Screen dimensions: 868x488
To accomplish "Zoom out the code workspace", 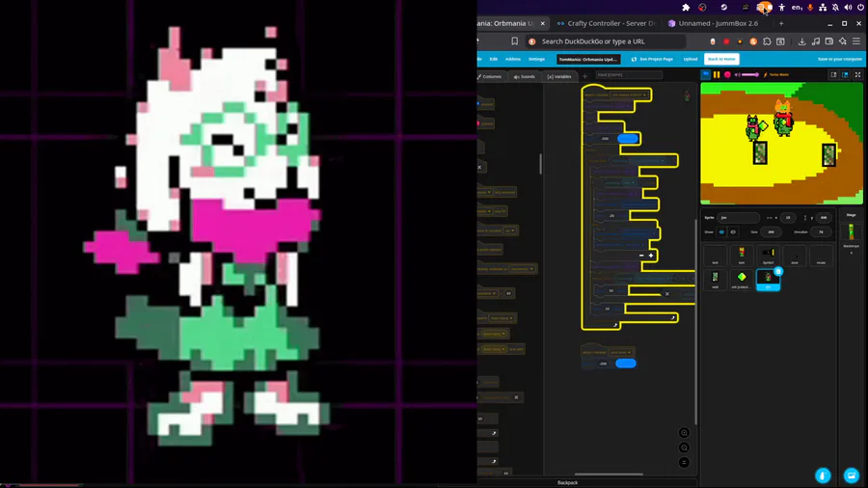I will (x=684, y=447).
